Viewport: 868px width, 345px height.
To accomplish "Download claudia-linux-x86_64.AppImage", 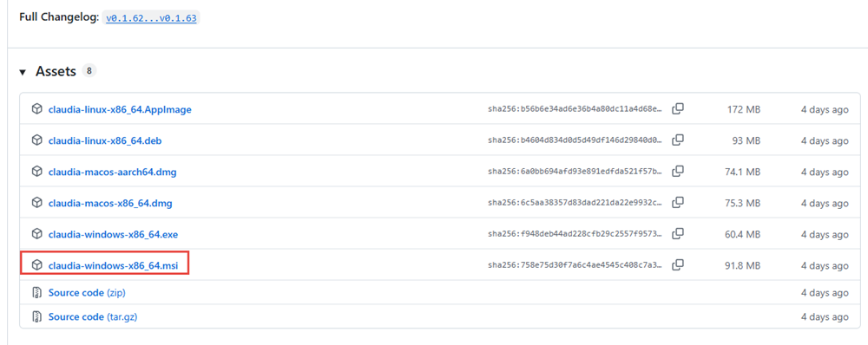I will pyautogui.click(x=120, y=109).
